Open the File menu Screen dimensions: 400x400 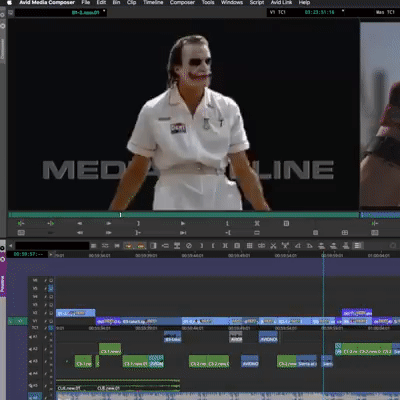[x=86, y=3]
